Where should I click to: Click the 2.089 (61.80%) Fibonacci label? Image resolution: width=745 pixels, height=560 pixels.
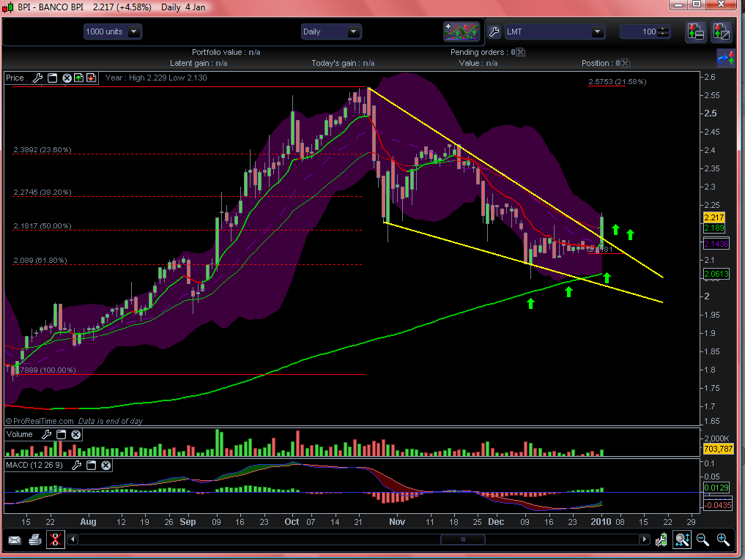click(40, 261)
